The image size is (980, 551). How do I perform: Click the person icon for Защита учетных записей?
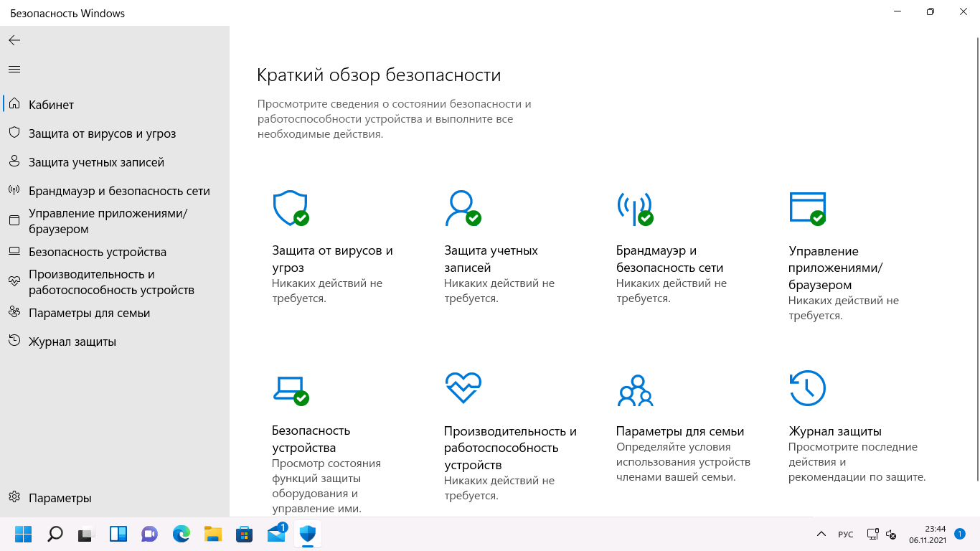(x=14, y=161)
